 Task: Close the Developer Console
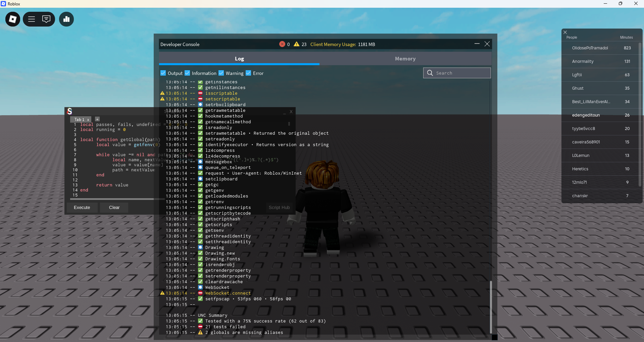[x=487, y=44]
